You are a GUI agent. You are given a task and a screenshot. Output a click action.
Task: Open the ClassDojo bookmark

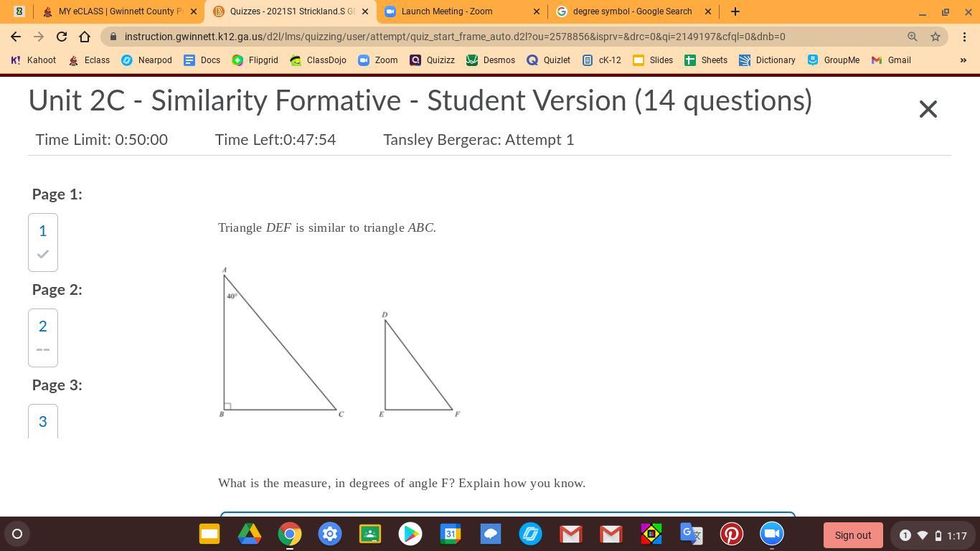[318, 60]
